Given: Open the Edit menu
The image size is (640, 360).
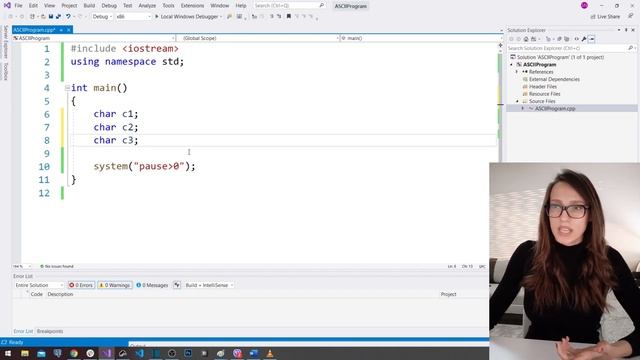Looking at the screenshot, I should pos(33,6).
